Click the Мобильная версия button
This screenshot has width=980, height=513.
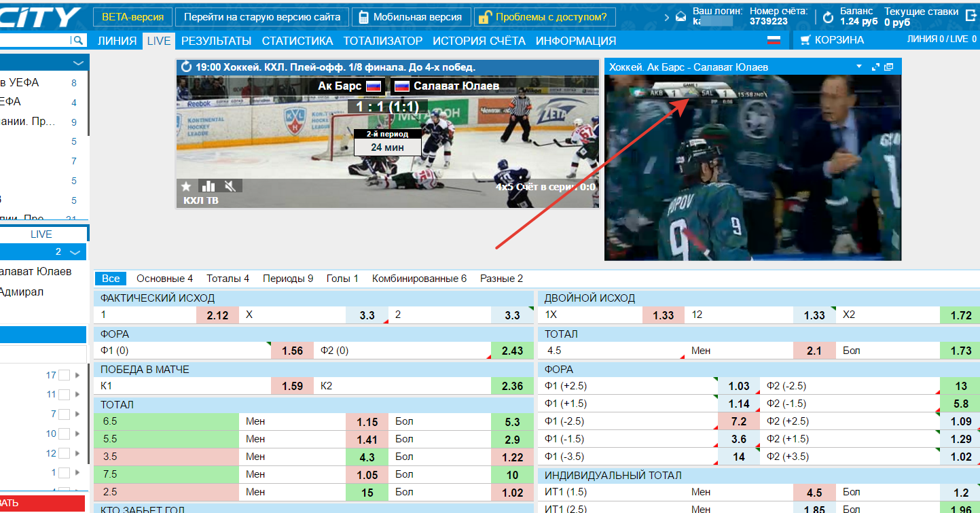(x=410, y=17)
